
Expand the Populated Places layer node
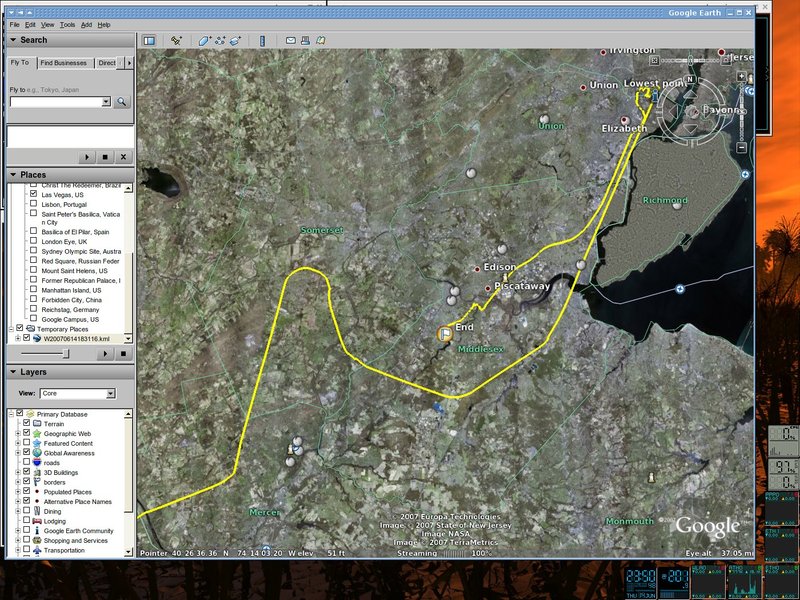tap(18, 491)
